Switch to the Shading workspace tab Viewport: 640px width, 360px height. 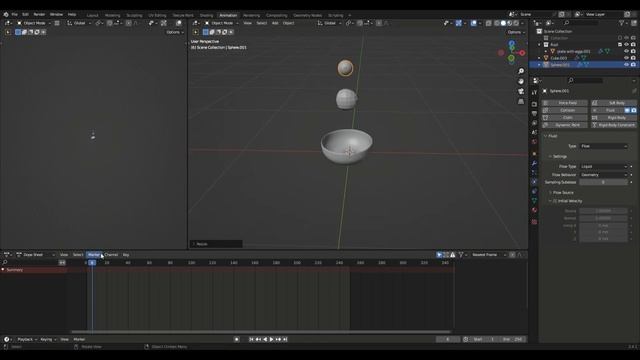(207, 16)
